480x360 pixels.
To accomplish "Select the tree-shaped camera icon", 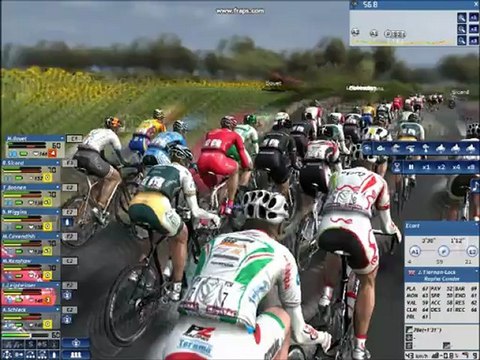I will coord(426,148).
